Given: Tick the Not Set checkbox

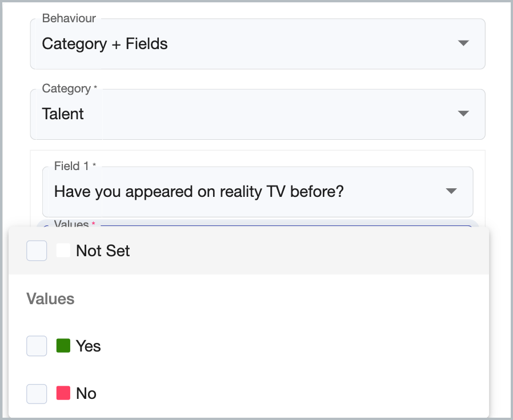Looking at the screenshot, I should (x=37, y=251).
